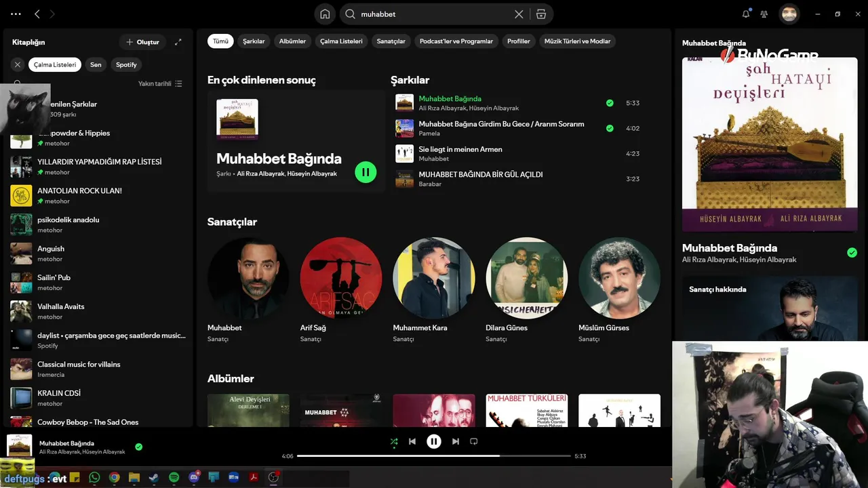The width and height of the screenshot is (868, 488).
Task: Open Classical music for villains playlist
Action: tap(98, 369)
